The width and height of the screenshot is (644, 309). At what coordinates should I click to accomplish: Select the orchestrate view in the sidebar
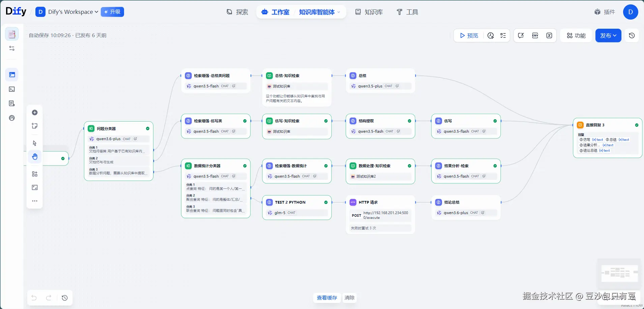(12, 75)
